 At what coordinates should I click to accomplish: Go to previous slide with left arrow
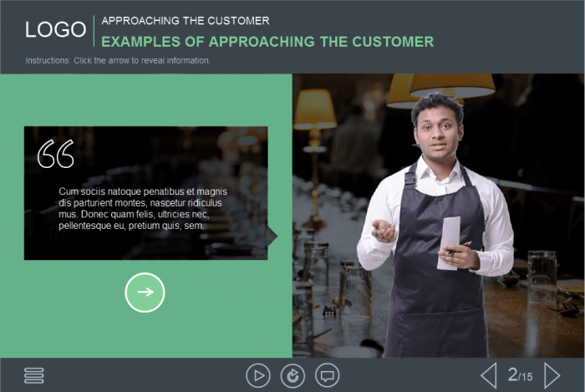(489, 375)
